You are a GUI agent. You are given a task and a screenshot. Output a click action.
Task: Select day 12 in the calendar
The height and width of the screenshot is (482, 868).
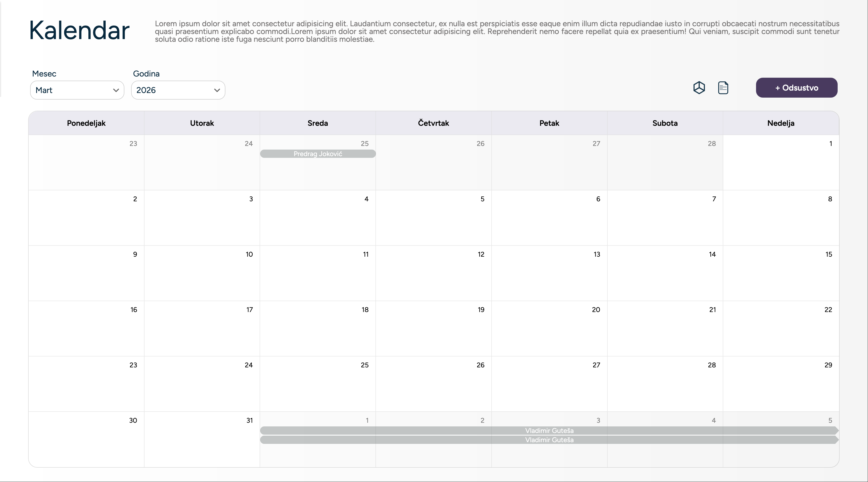tap(433, 273)
